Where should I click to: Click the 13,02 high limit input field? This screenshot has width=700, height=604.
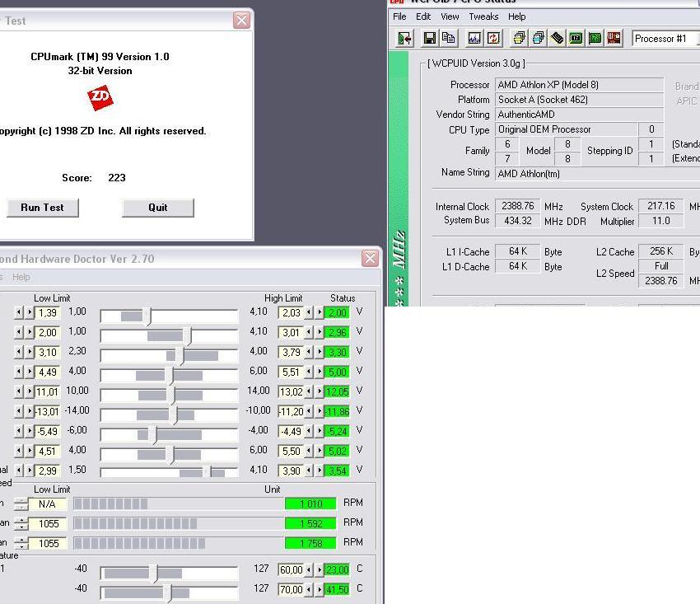pos(291,391)
